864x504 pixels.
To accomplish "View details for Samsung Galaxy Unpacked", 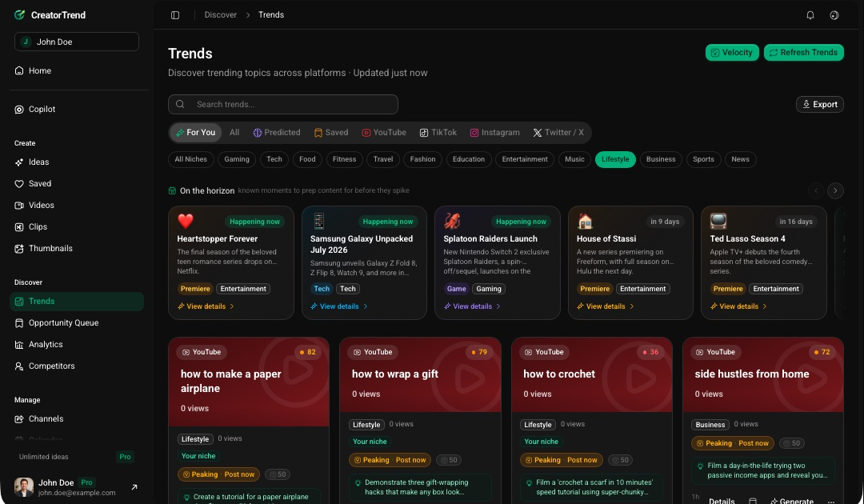I will tap(339, 306).
